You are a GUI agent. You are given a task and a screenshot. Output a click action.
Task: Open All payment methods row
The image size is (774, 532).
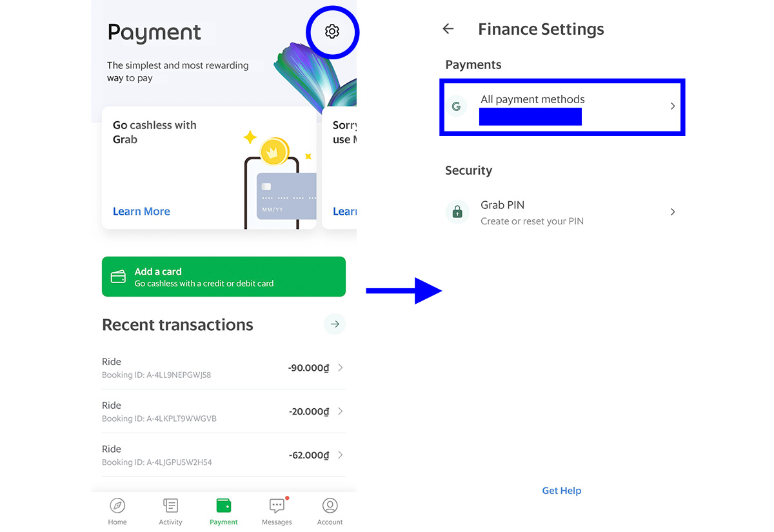[562, 107]
